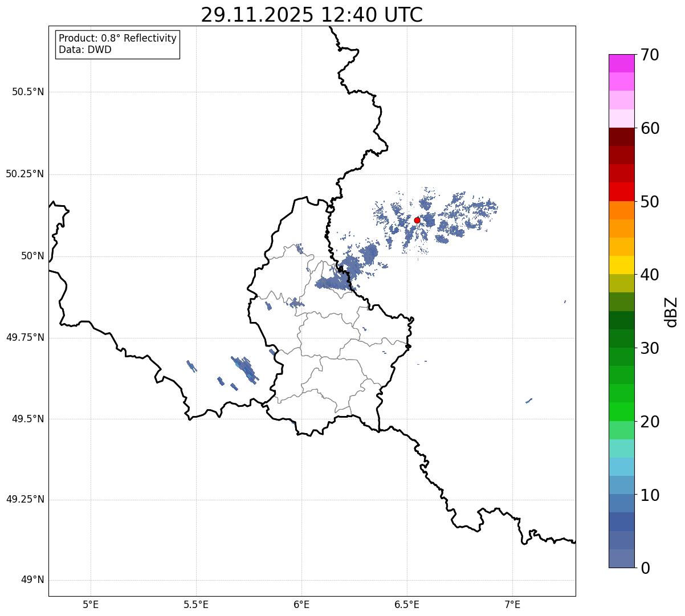The image size is (685, 616).
Task: Click the bright green swatch just above 20 dBZ
Action: point(622,411)
